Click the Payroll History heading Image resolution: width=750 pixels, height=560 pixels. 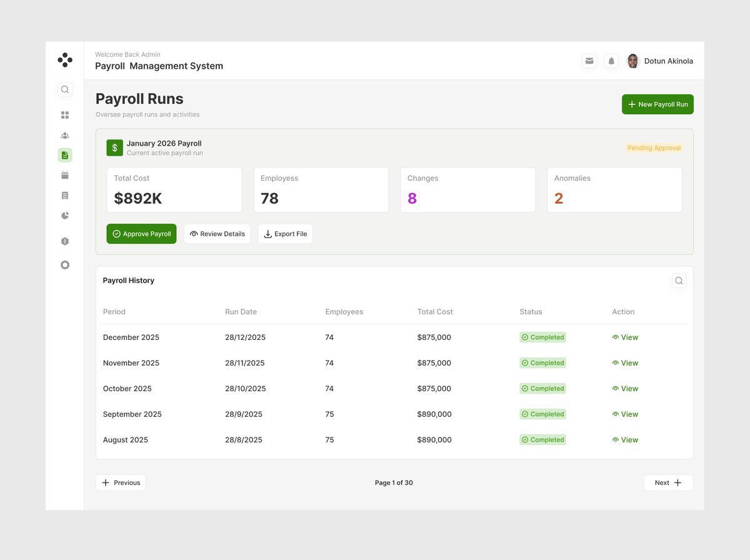click(129, 281)
